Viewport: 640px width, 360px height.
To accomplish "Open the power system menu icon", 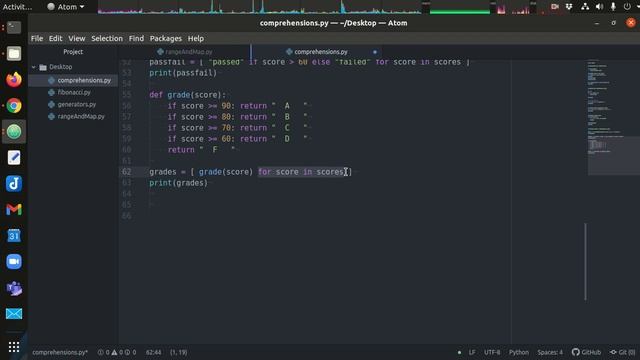I will coord(627,7).
